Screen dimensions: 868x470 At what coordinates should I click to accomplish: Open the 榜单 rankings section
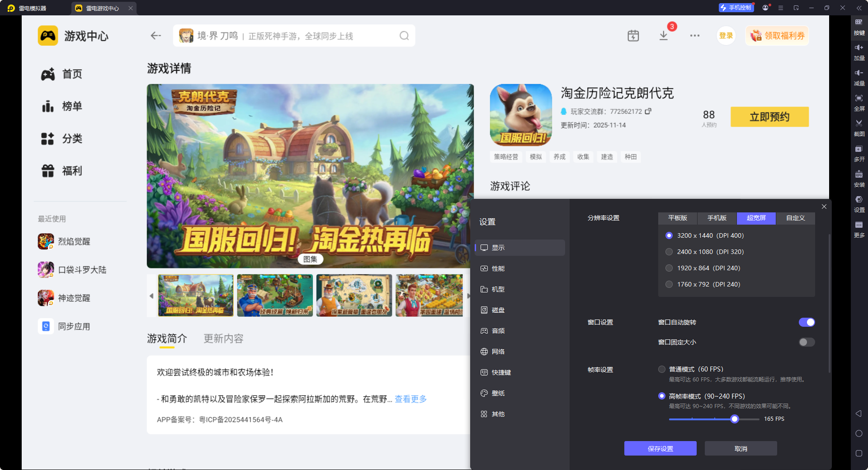[72, 106]
